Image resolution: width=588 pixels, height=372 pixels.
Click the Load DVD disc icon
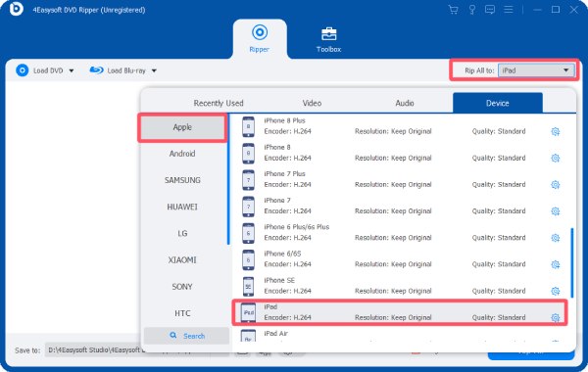pos(23,70)
